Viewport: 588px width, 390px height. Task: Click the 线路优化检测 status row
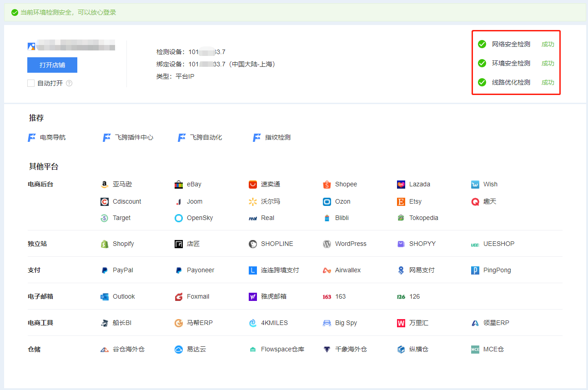click(x=516, y=82)
